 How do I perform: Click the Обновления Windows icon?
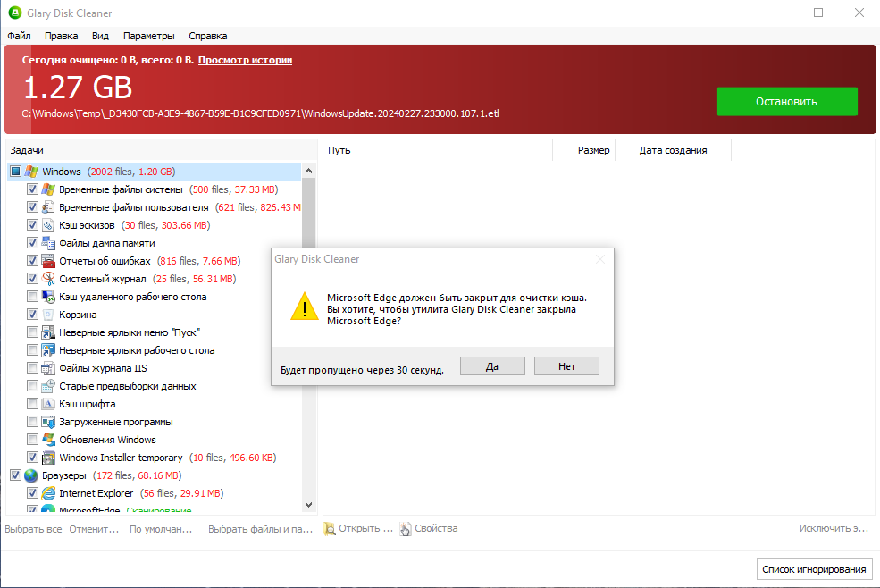point(47,439)
